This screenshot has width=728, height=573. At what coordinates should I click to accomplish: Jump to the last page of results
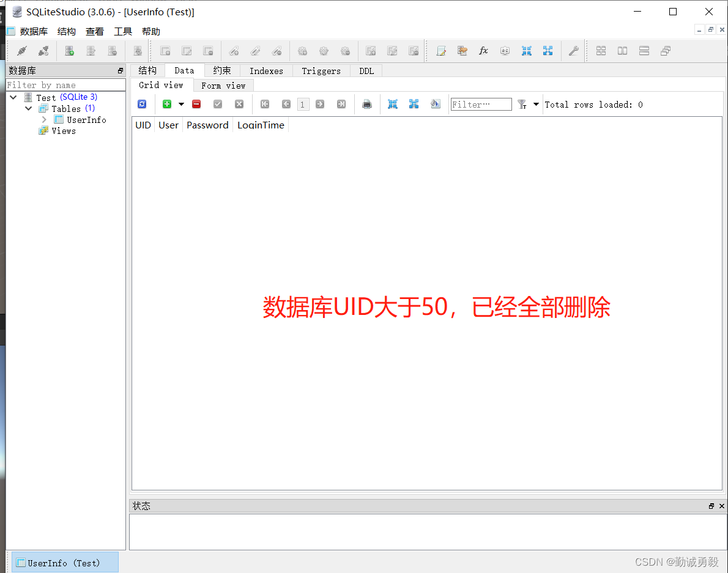pyautogui.click(x=341, y=104)
